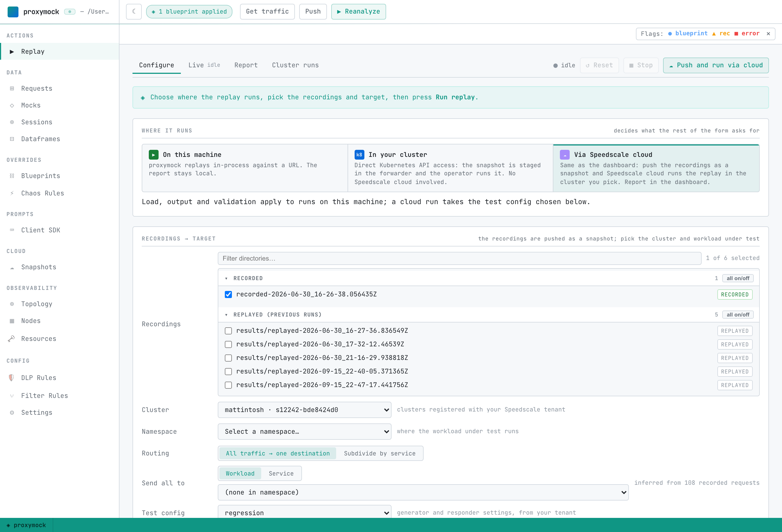Click the Dataframes icon

coord(12,139)
